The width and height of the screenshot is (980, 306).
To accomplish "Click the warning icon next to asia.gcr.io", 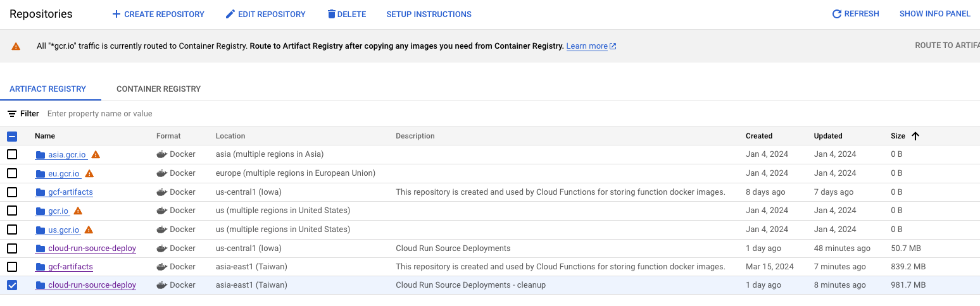I will click(x=96, y=154).
